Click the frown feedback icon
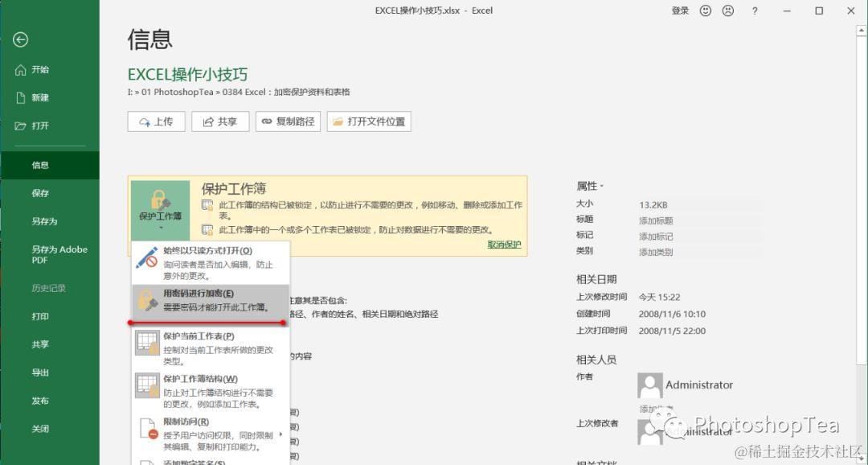 (x=728, y=10)
